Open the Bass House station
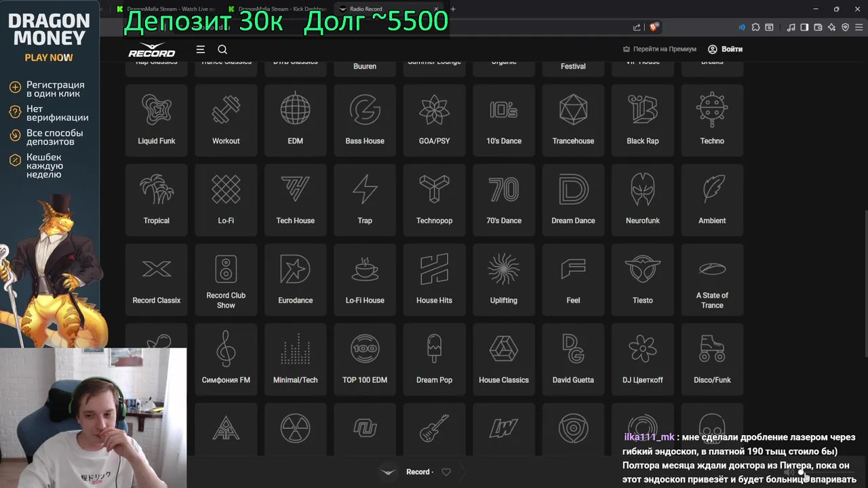Viewport: 868px width, 488px height. point(365,120)
